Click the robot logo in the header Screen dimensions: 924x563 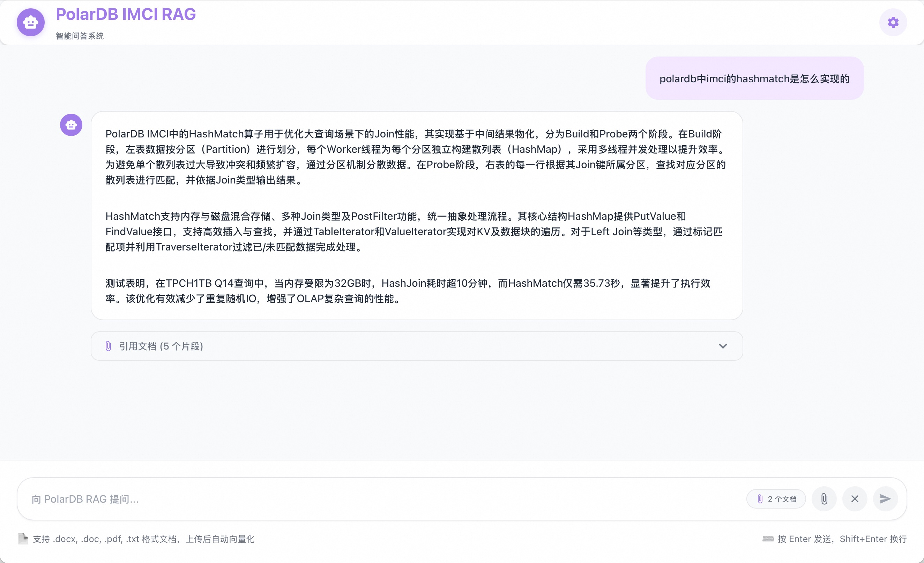click(31, 22)
